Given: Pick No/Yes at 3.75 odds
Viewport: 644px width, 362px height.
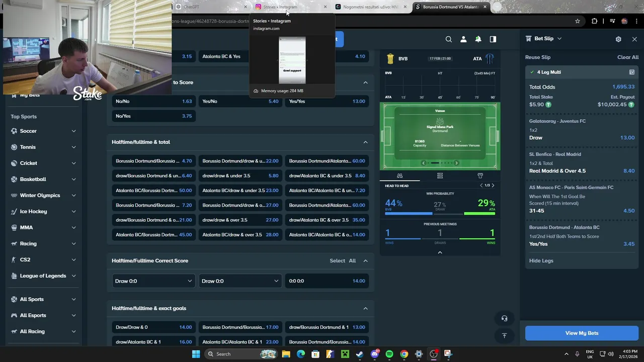Looking at the screenshot, I should (153, 116).
